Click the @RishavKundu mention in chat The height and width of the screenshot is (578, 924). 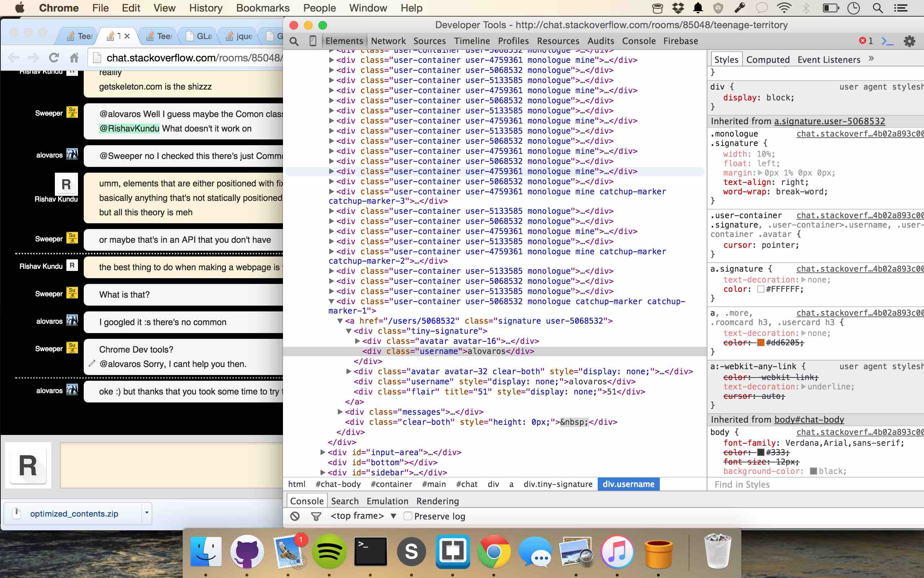pos(129,129)
